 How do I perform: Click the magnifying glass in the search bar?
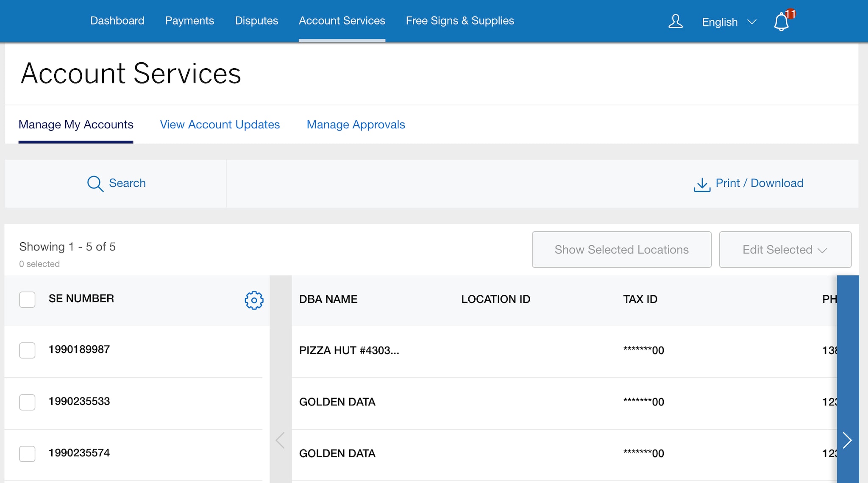tap(95, 184)
